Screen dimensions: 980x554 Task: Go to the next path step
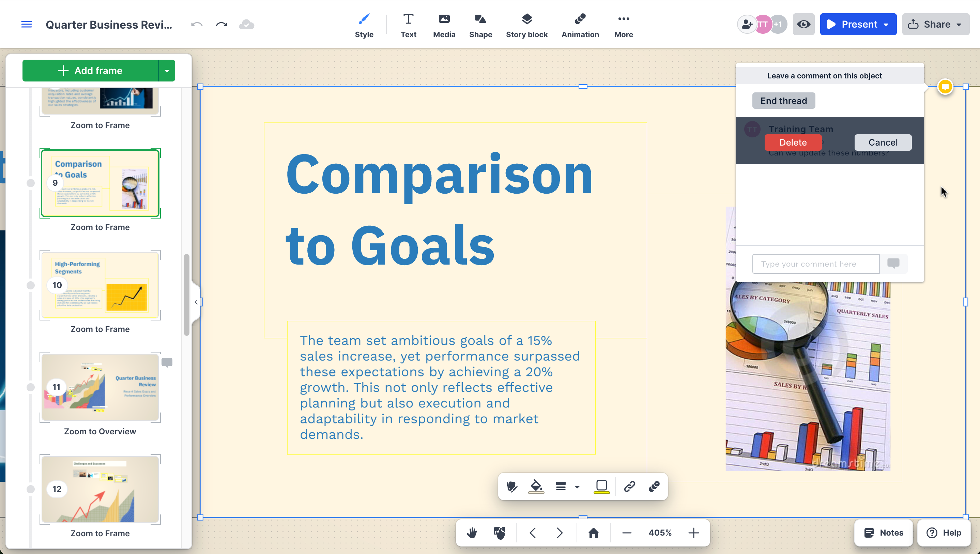(560, 533)
